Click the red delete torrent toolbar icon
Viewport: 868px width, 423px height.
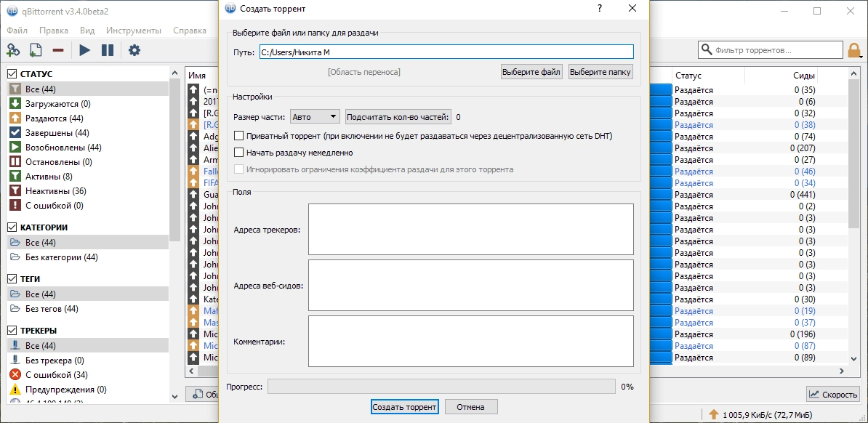(58, 50)
